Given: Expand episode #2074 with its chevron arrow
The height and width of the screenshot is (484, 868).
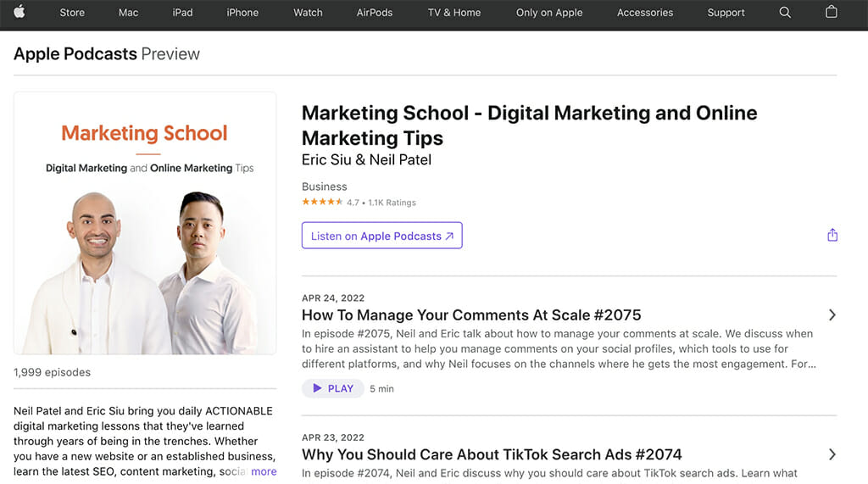Looking at the screenshot, I should [x=832, y=454].
